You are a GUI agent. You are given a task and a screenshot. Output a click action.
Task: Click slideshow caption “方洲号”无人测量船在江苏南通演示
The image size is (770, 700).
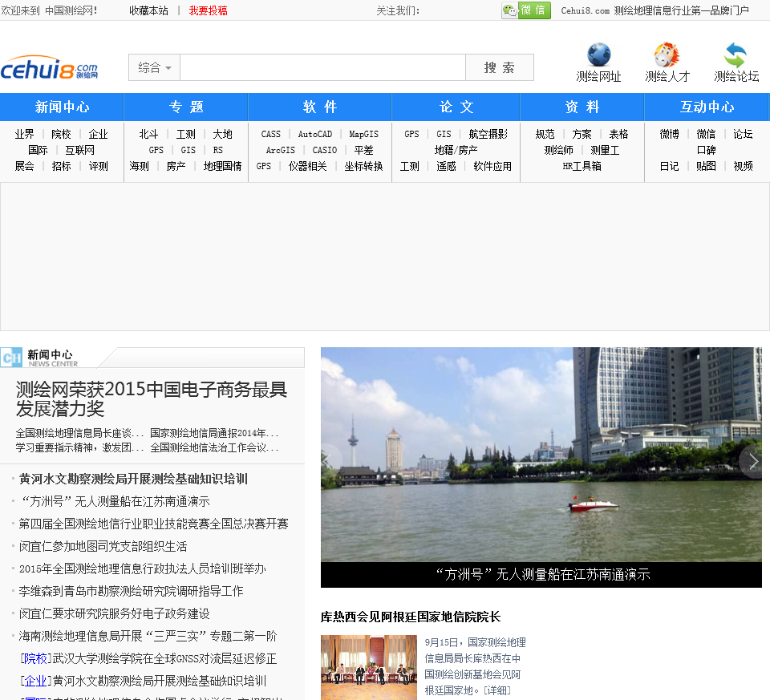(543, 574)
